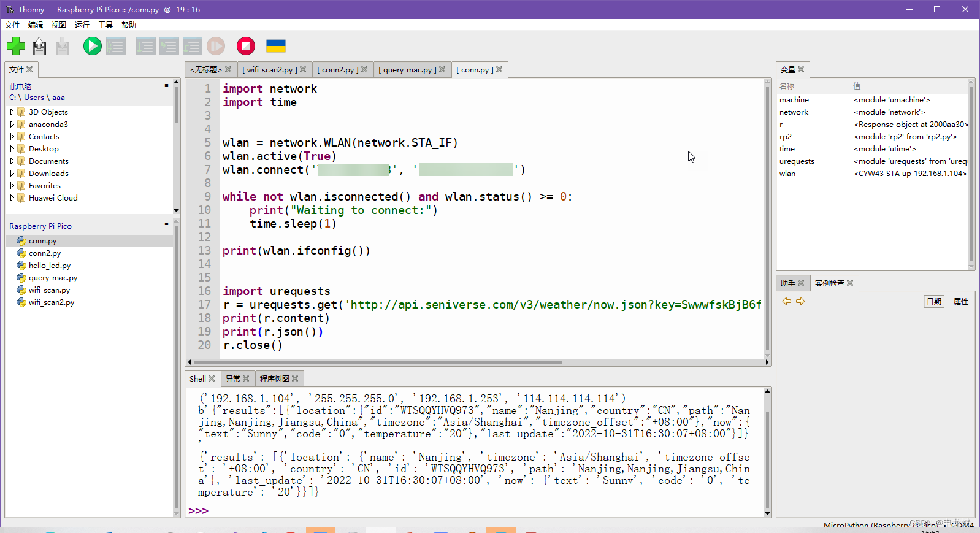
Task: Open the 工具 menu
Action: (105, 25)
